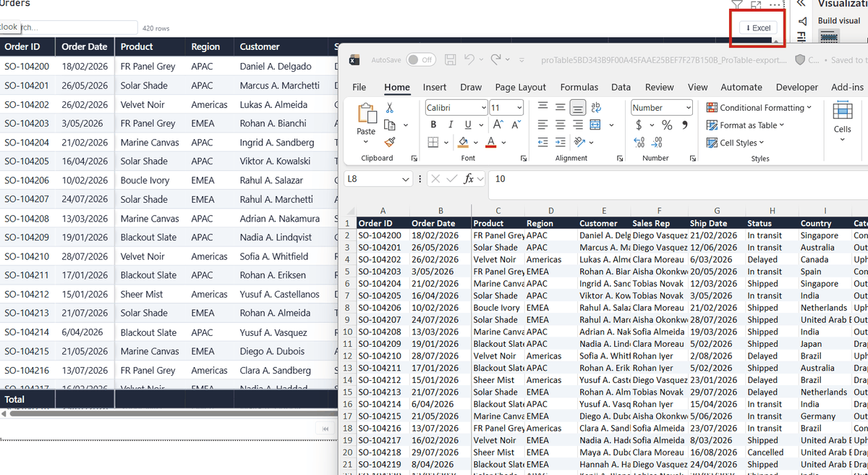
Task: Select the Format Painter brush icon
Action: point(390,143)
